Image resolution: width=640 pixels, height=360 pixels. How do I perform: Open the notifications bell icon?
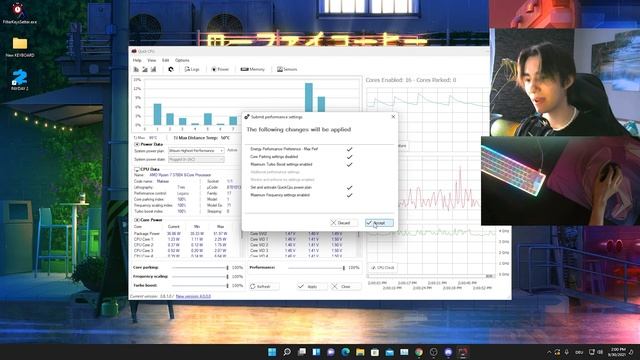[632, 352]
